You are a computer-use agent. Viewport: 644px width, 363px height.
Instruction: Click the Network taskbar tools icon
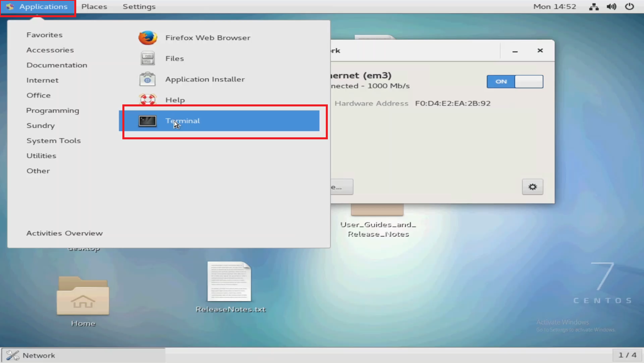[x=12, y=355]
